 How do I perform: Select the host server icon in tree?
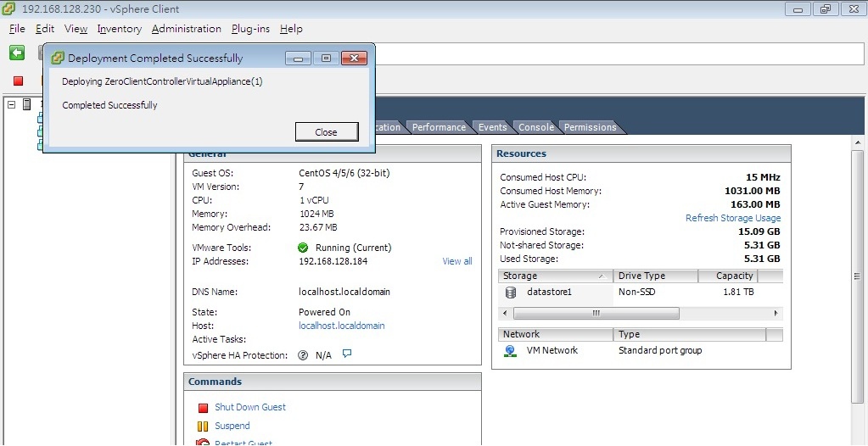point(26,104)
